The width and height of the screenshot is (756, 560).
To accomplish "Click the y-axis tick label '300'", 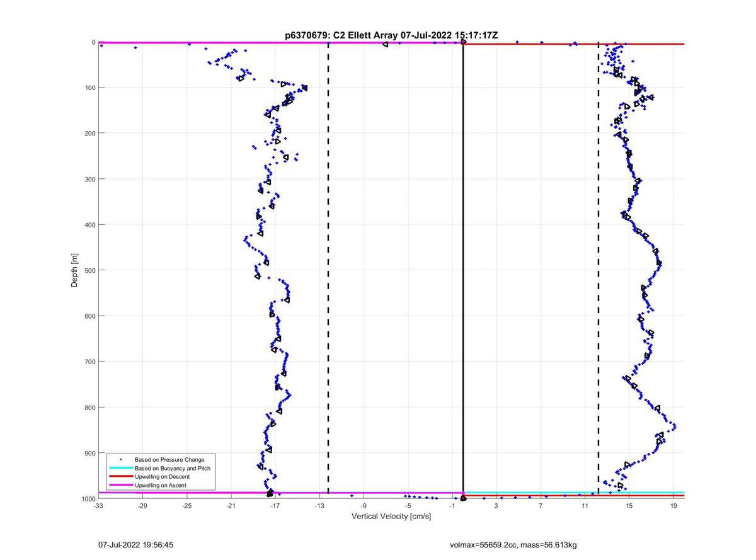I will 90,179.
